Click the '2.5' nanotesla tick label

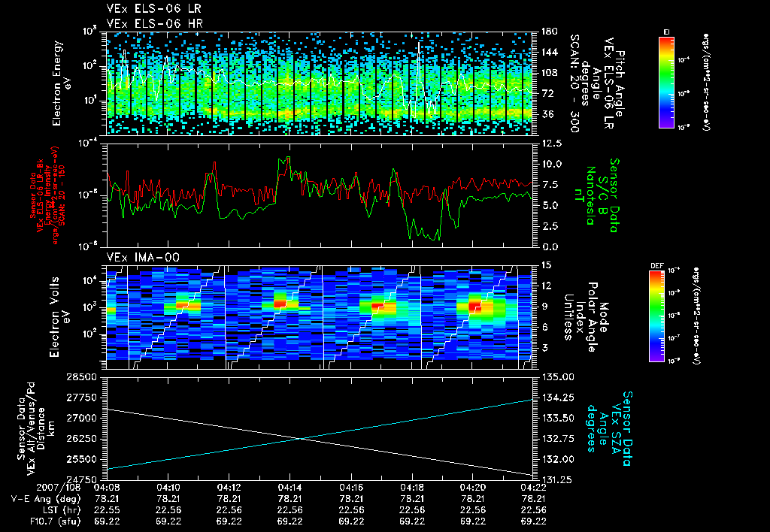pos(549,226)
